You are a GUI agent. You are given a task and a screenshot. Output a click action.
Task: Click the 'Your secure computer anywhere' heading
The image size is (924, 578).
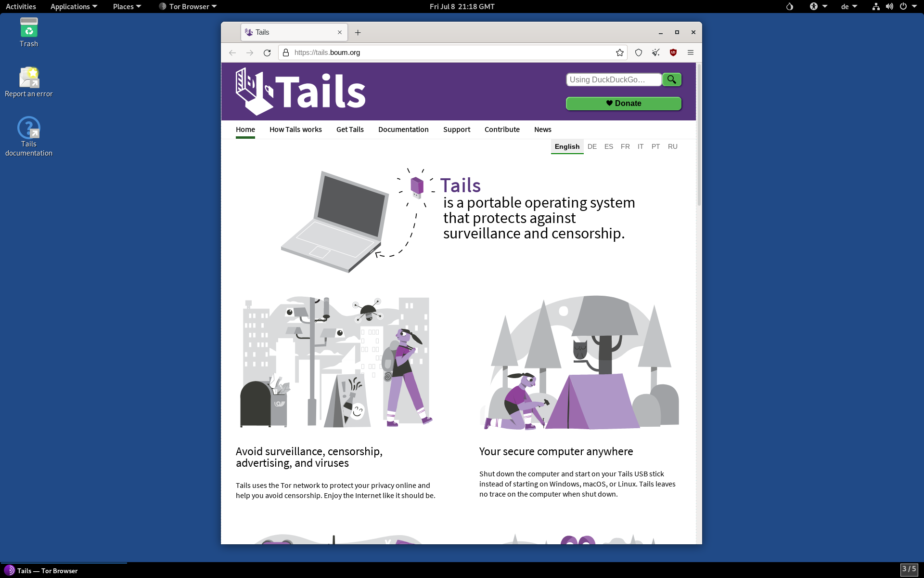point(556,451)
